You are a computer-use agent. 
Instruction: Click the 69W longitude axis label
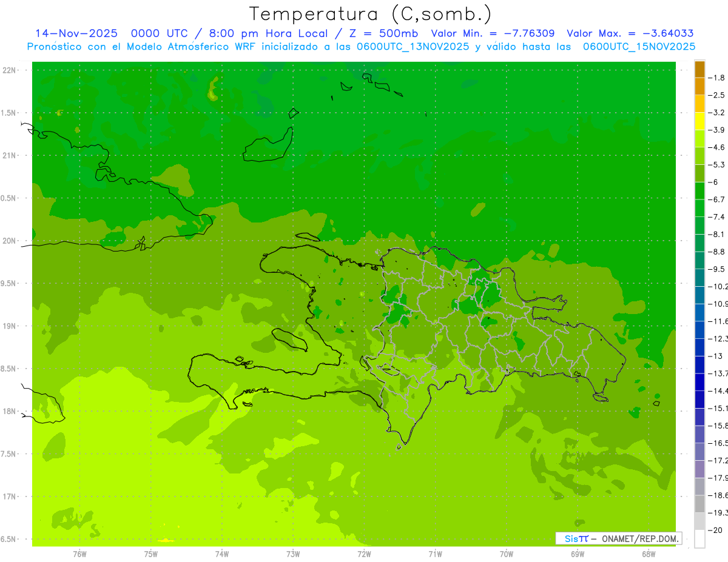point(577,555)
